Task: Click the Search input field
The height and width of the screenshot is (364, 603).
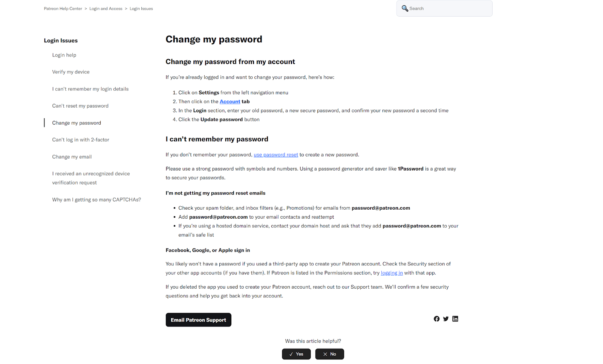Action: pos(448,8)
